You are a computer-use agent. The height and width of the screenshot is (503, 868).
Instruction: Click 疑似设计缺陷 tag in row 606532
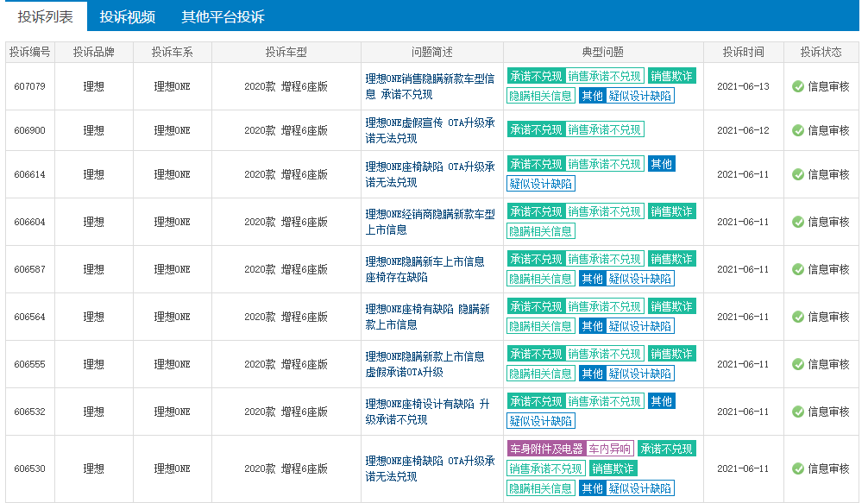[541, 422]
